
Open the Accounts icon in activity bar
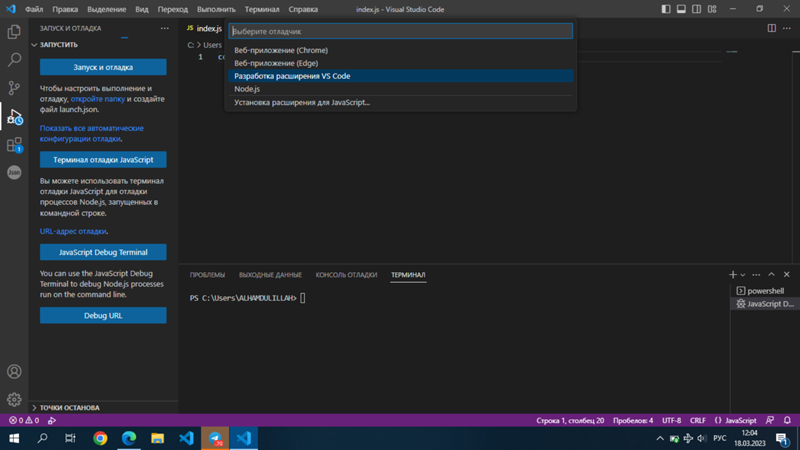[14, 371]
